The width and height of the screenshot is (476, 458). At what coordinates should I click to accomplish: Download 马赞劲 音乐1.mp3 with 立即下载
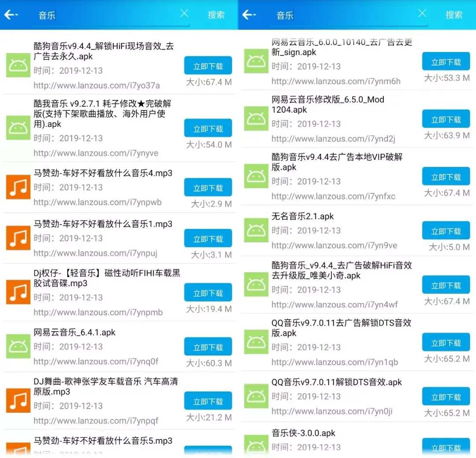(208, 238)
